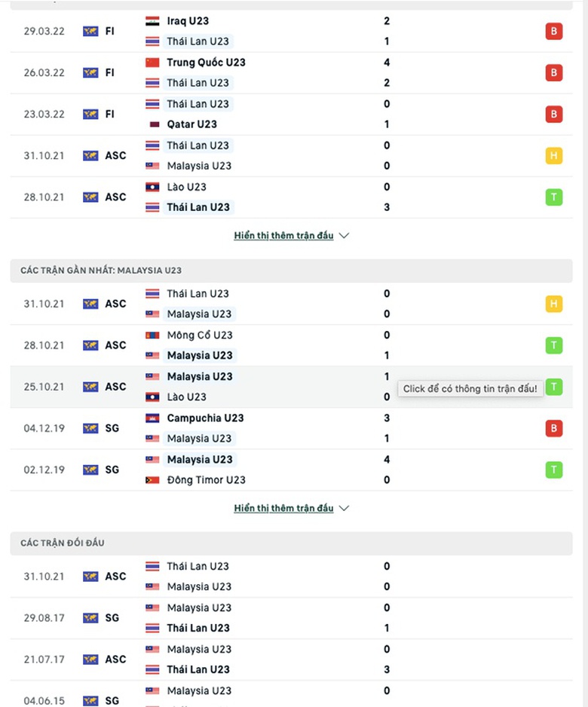
Task: Click the match info tooltip text
Action: pos(470,389)
